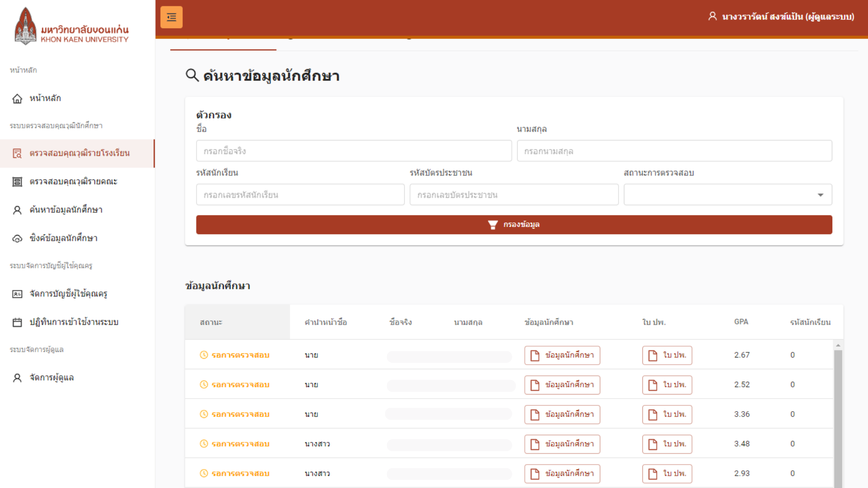Select ตรวจสอบคุณวุฒิรายคณะ menu item

(x=73, y=182)
